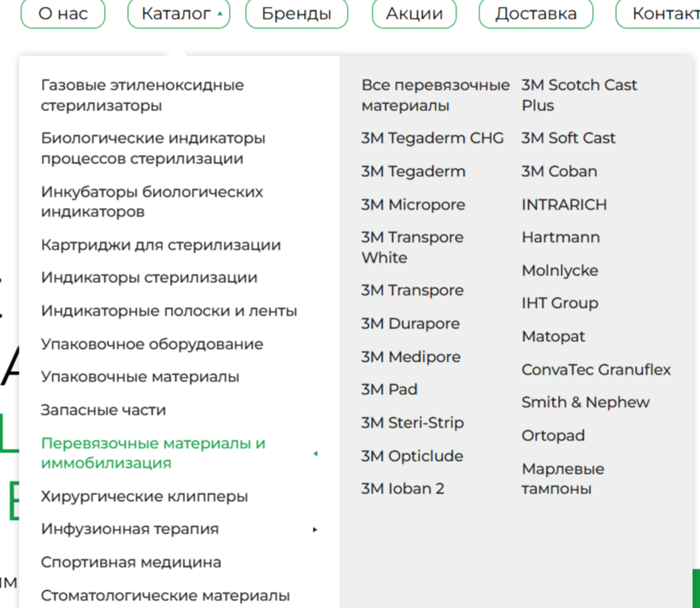This screenshot has width=700, height=608.
Task: Select 3M Opticlude subcategory
Action: tap(412, 456)
